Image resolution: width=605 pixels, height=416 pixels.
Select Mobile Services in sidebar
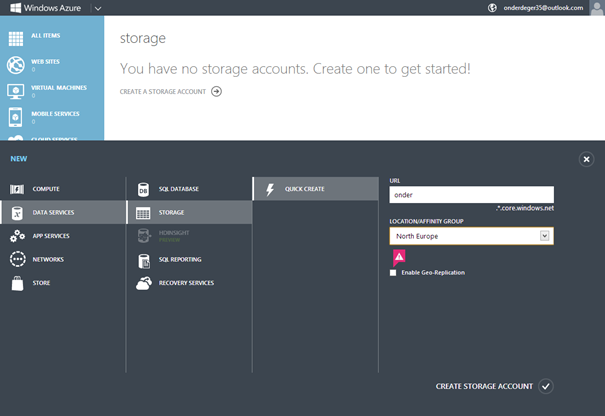coord(55,114)
